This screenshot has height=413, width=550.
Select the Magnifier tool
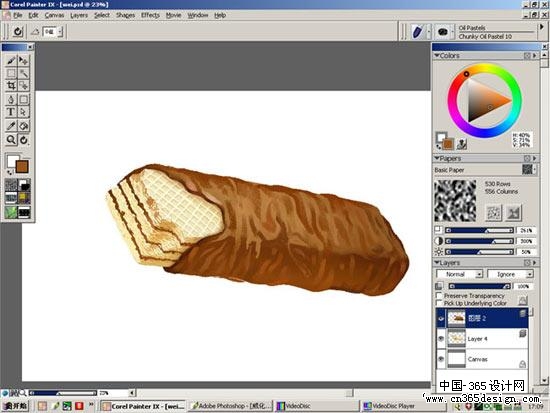pos(11,140)
